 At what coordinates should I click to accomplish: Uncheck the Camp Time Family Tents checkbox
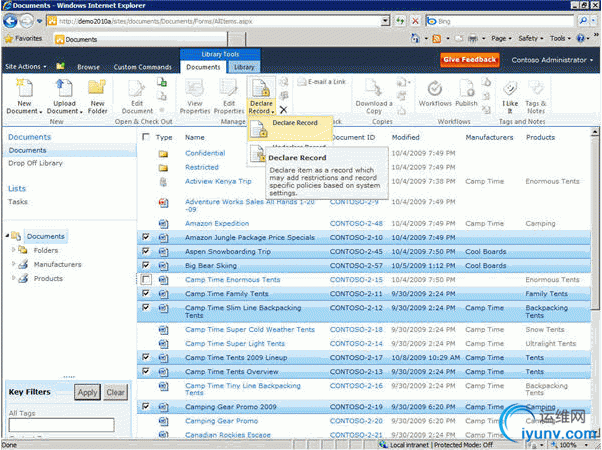146,293
